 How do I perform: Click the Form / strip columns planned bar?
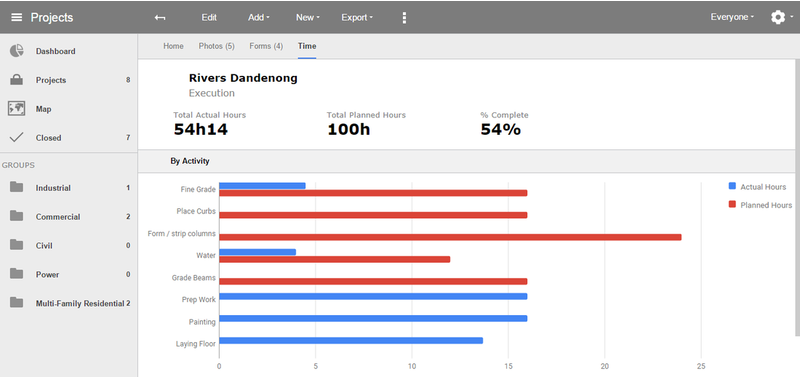450,237
